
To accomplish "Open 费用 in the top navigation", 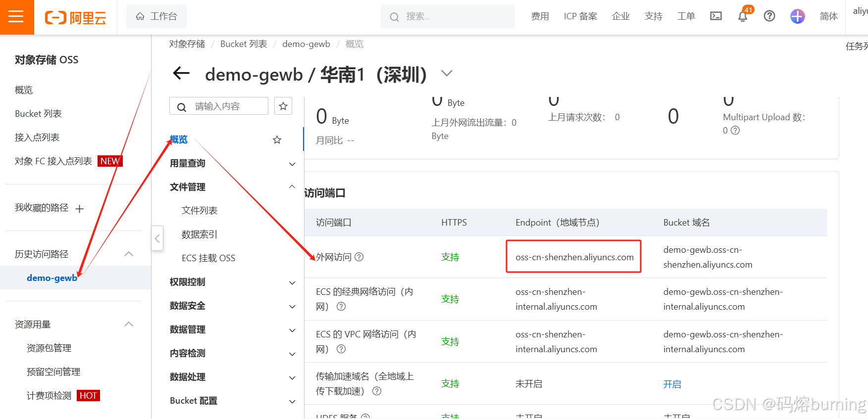I will pyautogui.click(x=540, y=16).
